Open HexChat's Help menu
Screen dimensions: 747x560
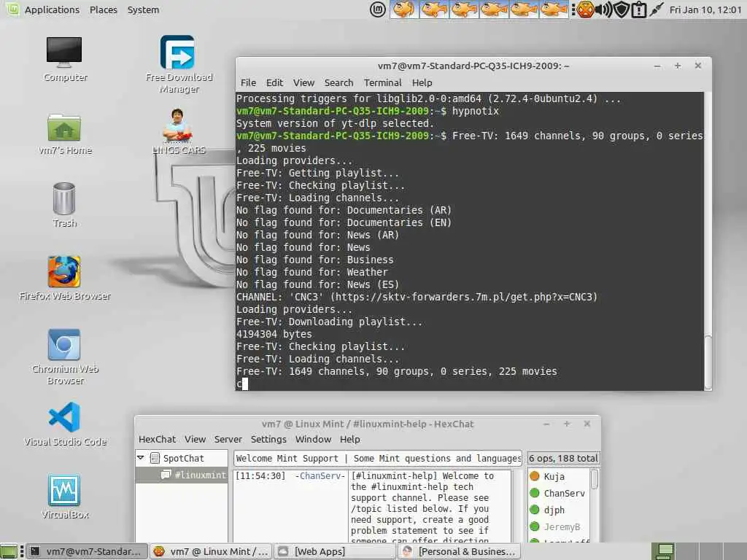coord(349,439)
